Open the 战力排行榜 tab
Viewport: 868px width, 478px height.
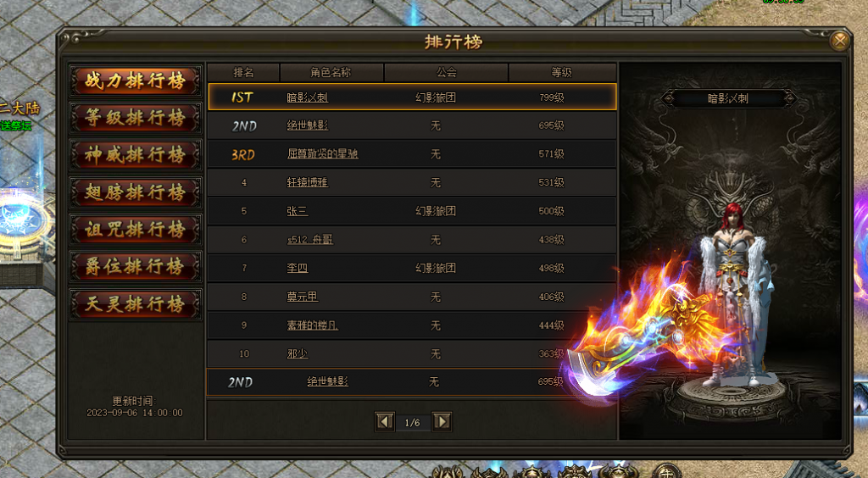click(x=136, y=81)
